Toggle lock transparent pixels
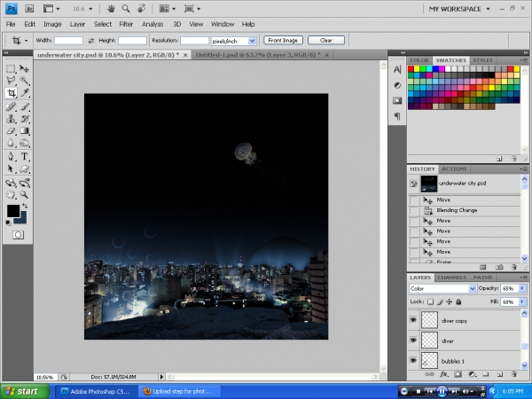This screenshot has width=532, height=399. pos(430,301)
